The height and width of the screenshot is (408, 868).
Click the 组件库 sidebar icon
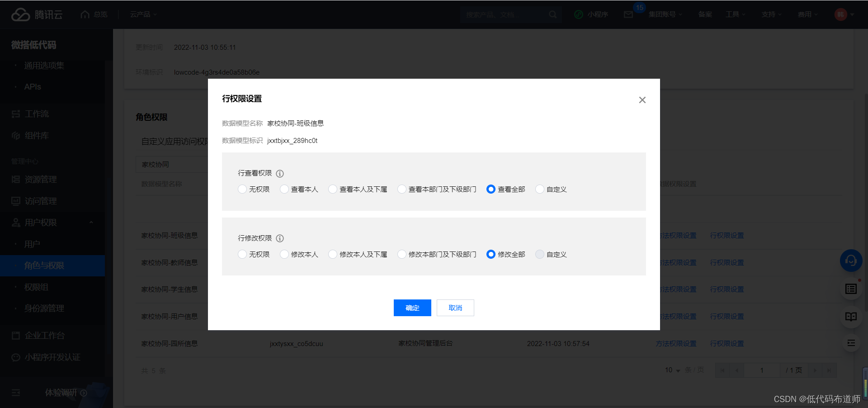point(16,136)
